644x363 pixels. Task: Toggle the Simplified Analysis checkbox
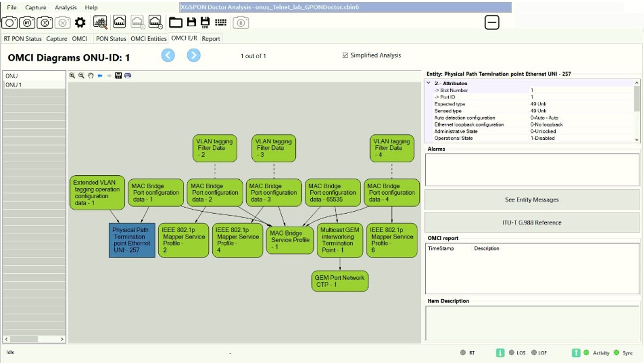345,55
